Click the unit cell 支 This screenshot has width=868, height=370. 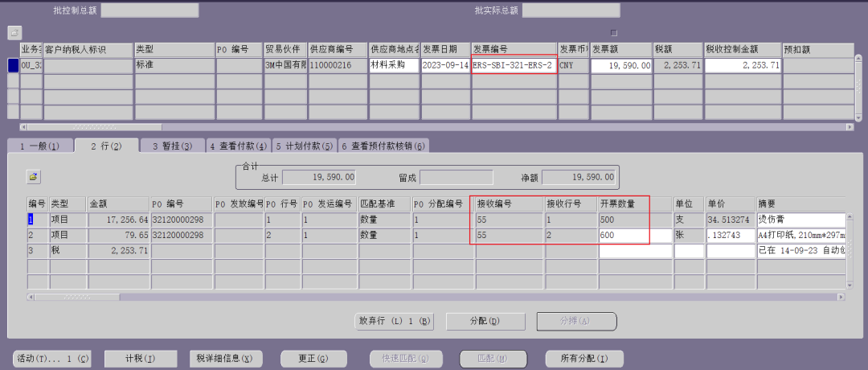tap(689, 220)
